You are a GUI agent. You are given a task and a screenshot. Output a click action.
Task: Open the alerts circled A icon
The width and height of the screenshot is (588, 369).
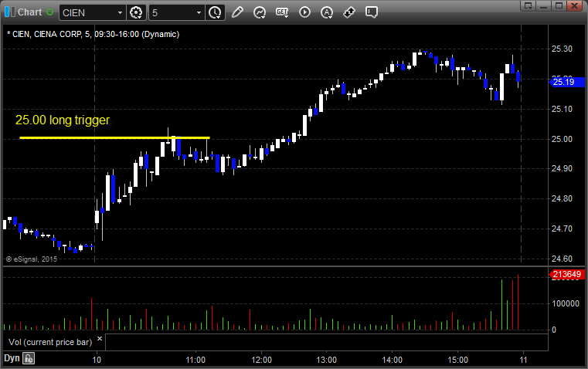[x=327, y=12]
